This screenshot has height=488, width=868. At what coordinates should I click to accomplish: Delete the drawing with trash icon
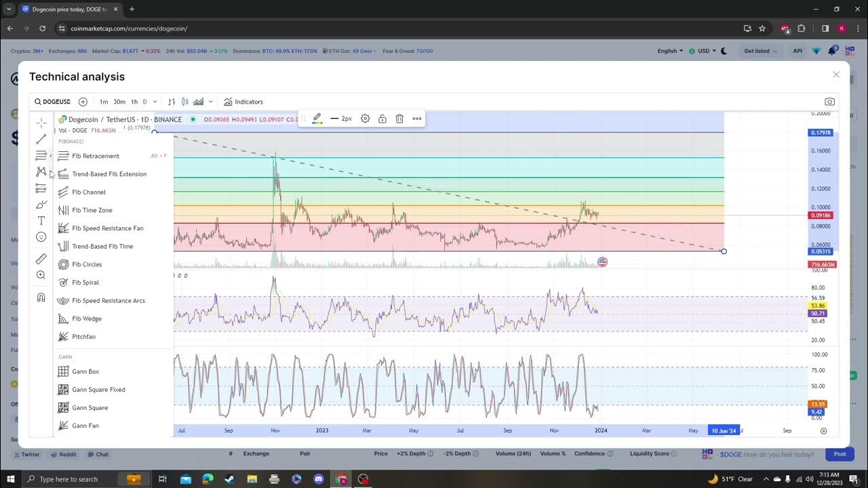tap(399, 119)
